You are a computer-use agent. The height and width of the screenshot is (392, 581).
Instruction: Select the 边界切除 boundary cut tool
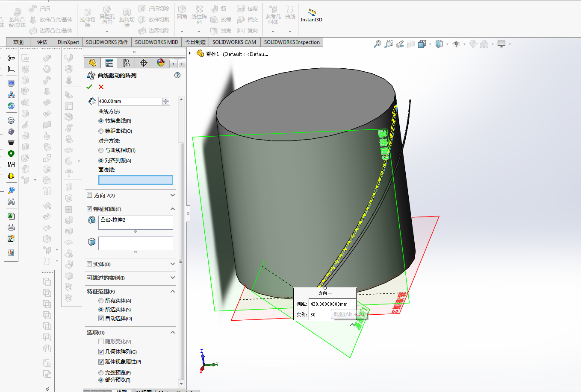(x=154, y=31)
